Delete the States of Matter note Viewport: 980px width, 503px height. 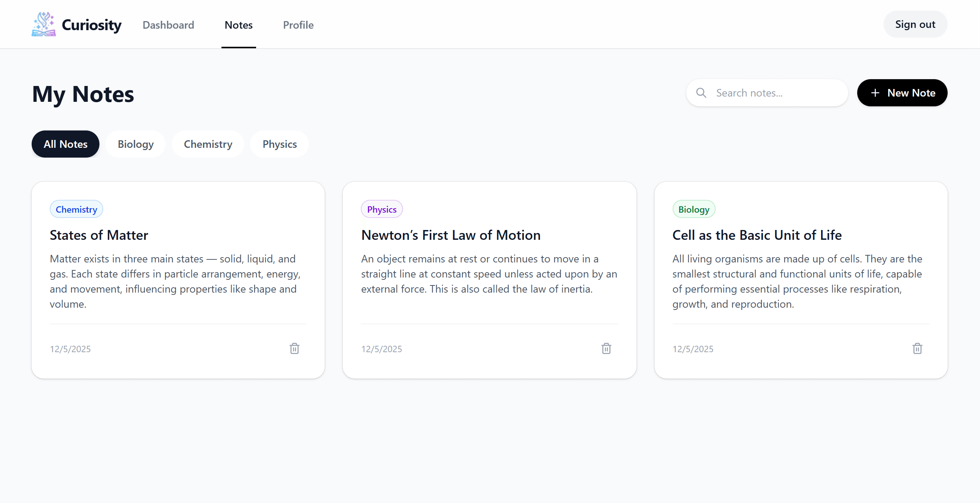[294, 348]
